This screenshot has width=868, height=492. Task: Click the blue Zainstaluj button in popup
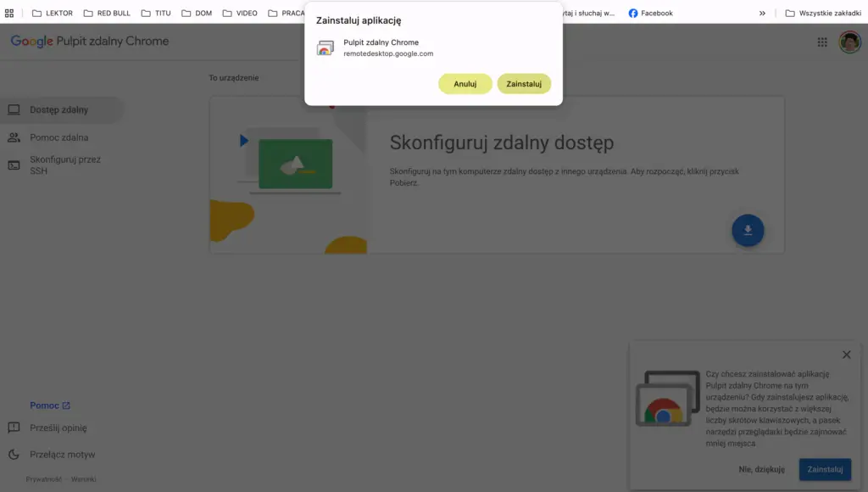coord(824,469)
